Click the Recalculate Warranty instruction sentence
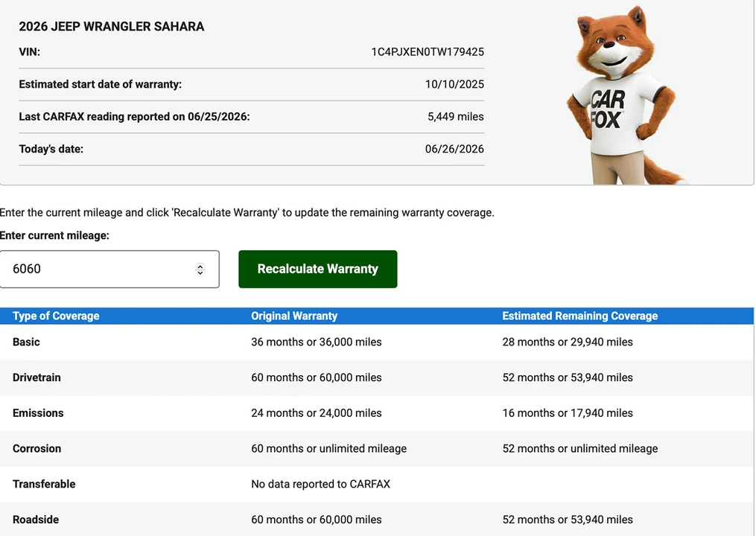This screenshot has width=756, height=536. click(247, 213)
